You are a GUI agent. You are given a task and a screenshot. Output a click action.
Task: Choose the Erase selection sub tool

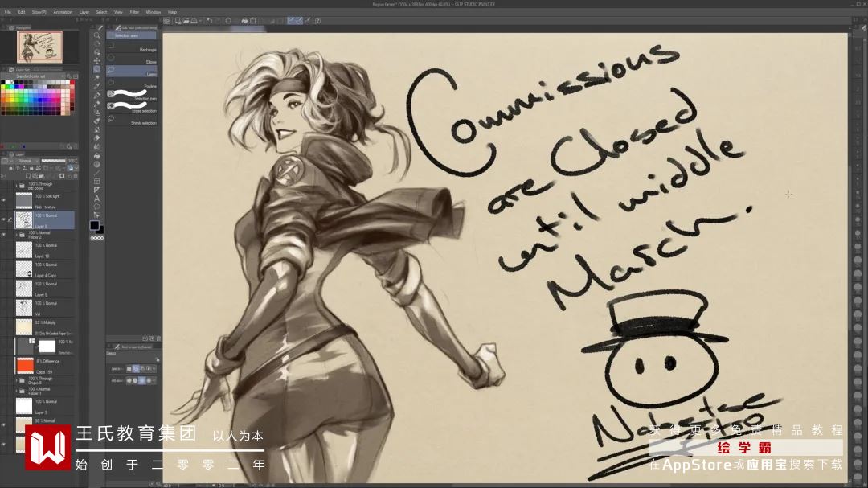(x=133, y=108)
